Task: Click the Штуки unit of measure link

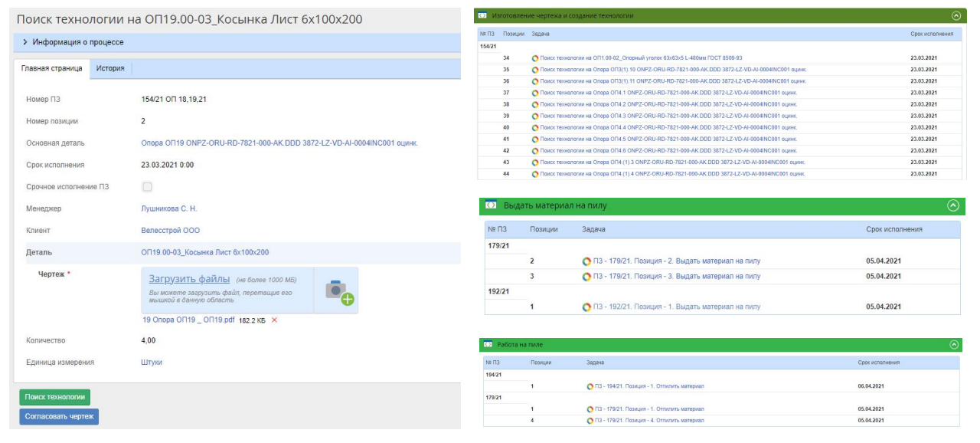Action: pyautogui.click(x=152, y=363)
